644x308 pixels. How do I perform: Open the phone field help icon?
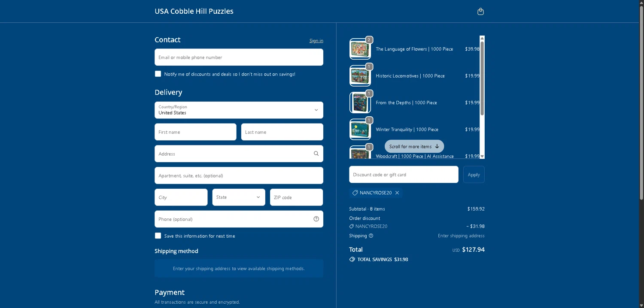[x=316, y=219]
